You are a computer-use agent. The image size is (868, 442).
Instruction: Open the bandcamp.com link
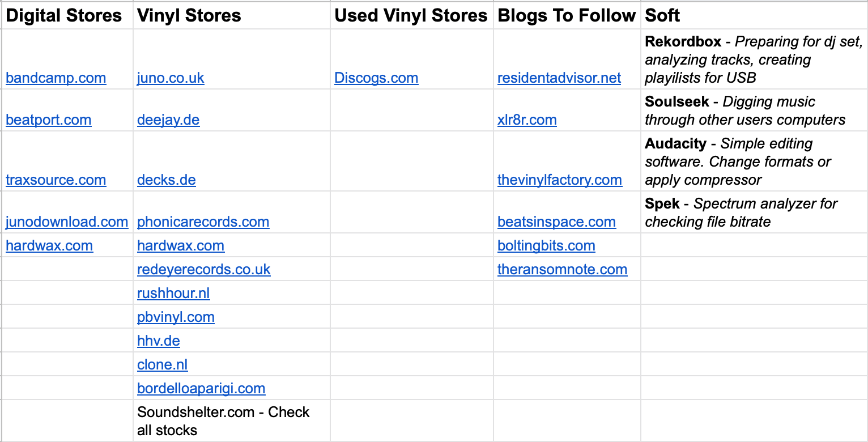click(56, 78)
